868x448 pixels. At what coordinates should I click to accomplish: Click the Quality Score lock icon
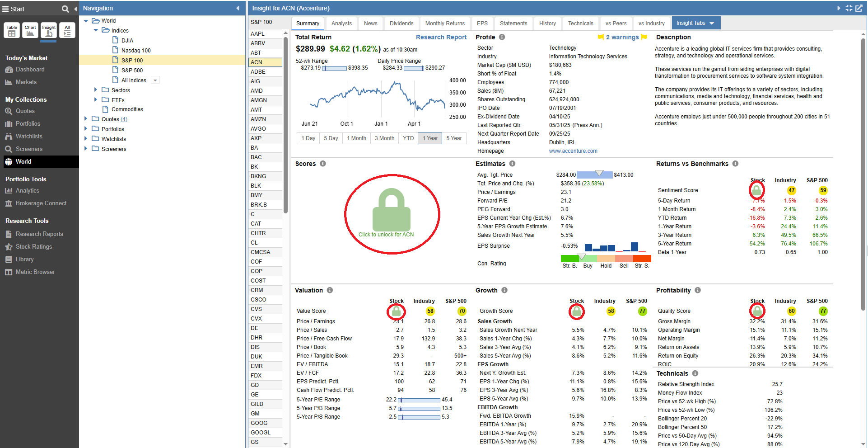757,311
